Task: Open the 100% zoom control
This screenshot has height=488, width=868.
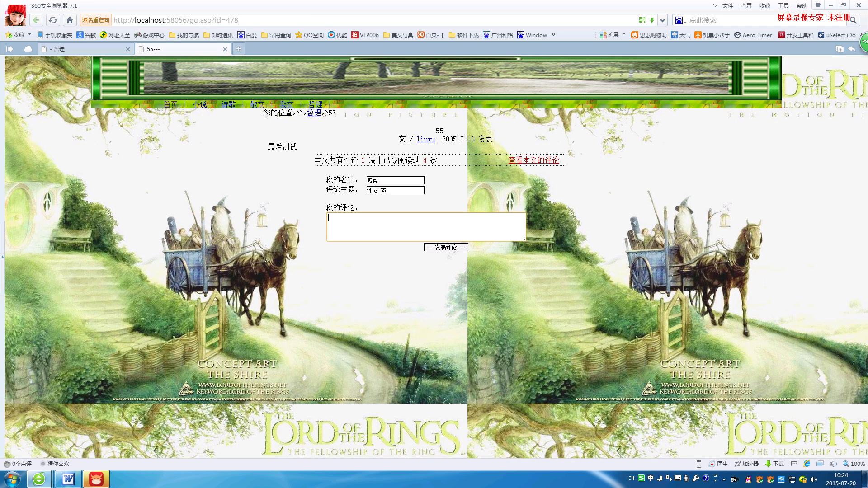Action: 854,464
